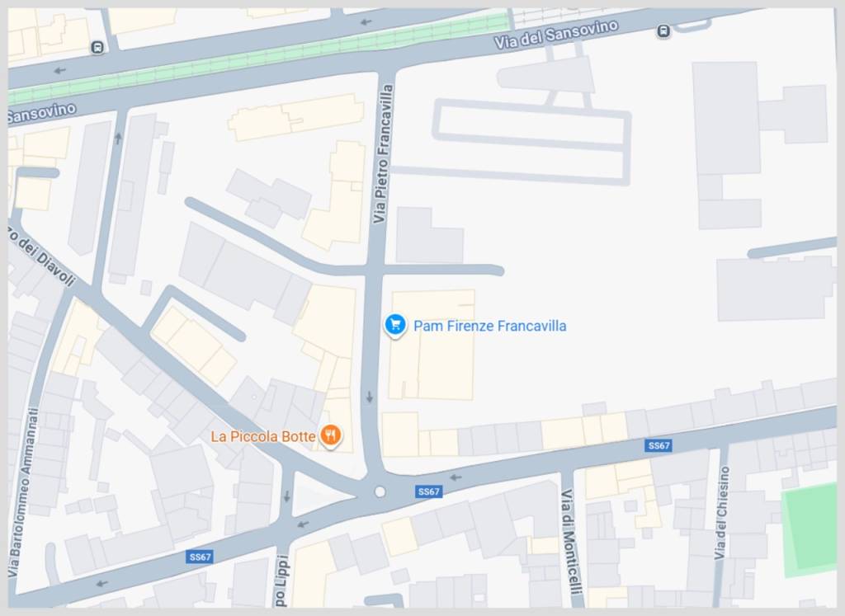Image resolution: width=845 pixels, height=616 pixels.
Task: Click the Via di Monticelli street label
Action: (571, 541)
